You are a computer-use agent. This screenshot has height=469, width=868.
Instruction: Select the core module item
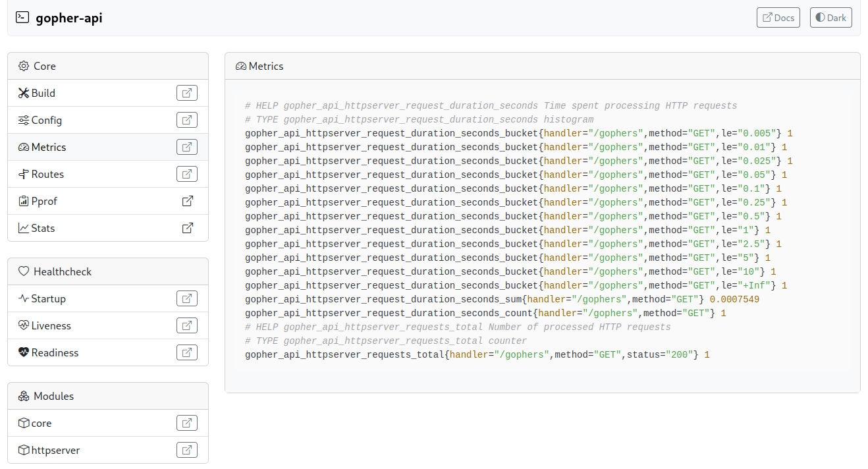(x=108, y=423)
